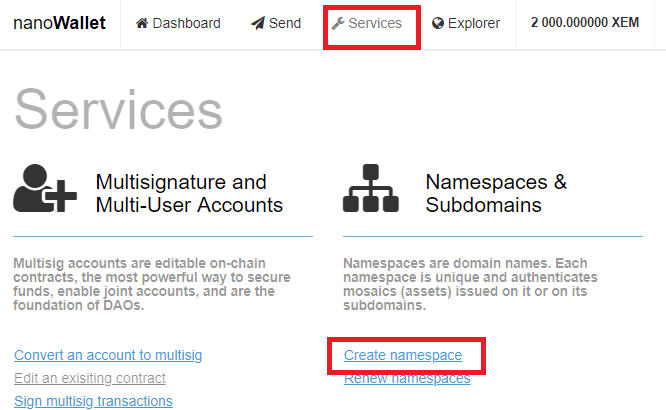Open the Explorer menu item
The height and width of the screenshot is (410, 666).
click(466, 23)
